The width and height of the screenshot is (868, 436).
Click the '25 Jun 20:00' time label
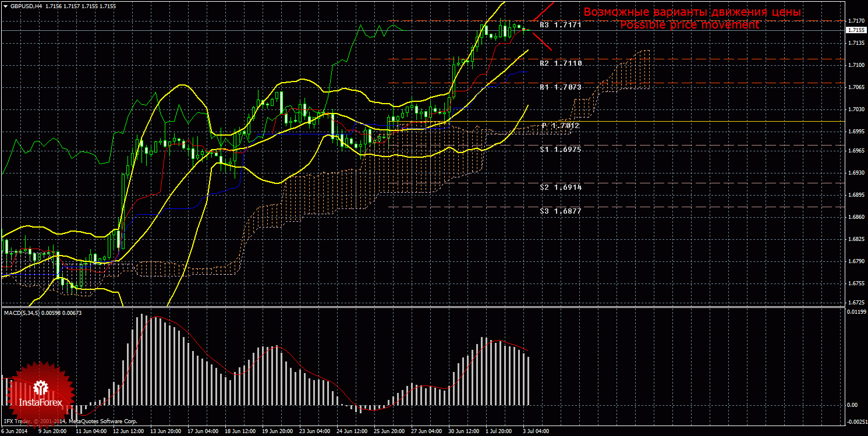pyautogui.click(x=389, y=431)
